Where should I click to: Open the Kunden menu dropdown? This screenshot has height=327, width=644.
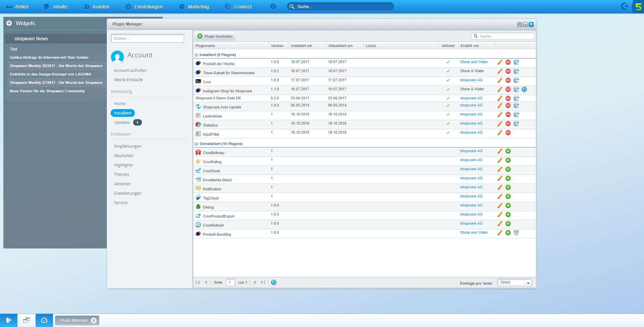coord(97,7)
